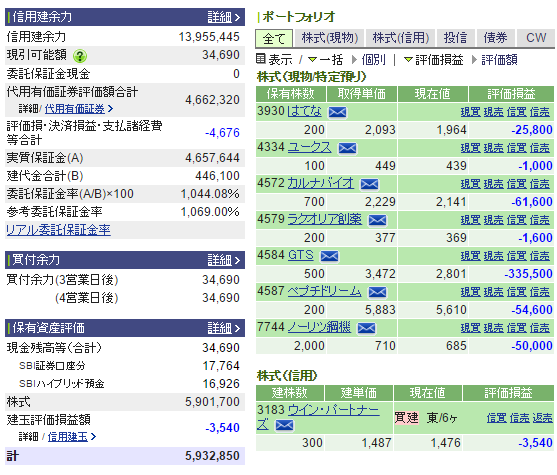Click 信買 in the ユークス row
This screenshot has height=475, width=557.
tap(517, 148)
